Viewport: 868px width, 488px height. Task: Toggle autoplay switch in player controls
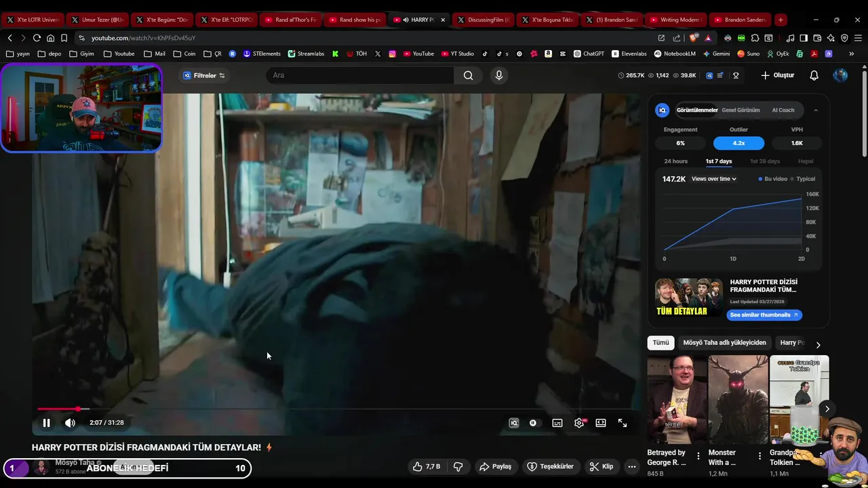pos(533,423)
